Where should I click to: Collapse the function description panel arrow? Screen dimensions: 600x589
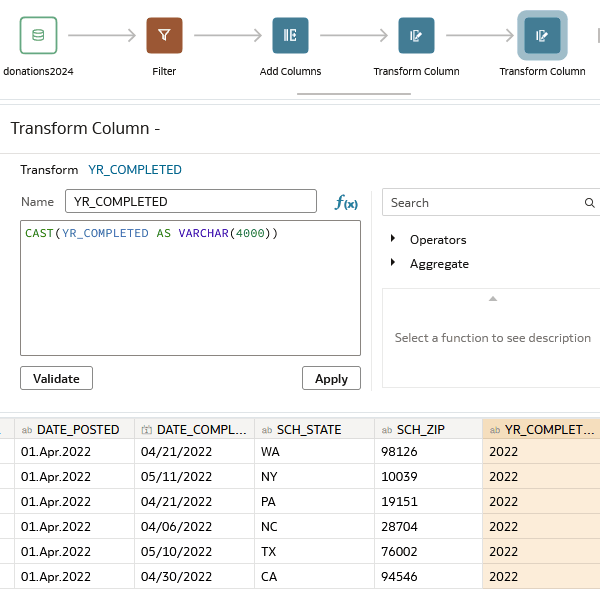493,299
